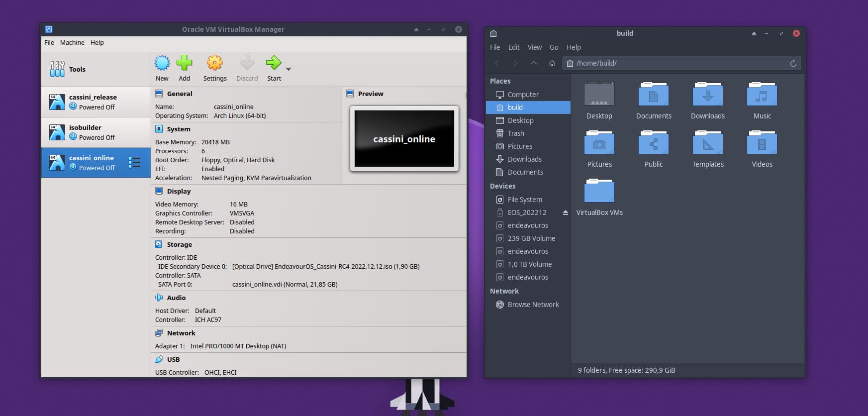Open cassini_online machine tools menu icon

tap(134, 163)
